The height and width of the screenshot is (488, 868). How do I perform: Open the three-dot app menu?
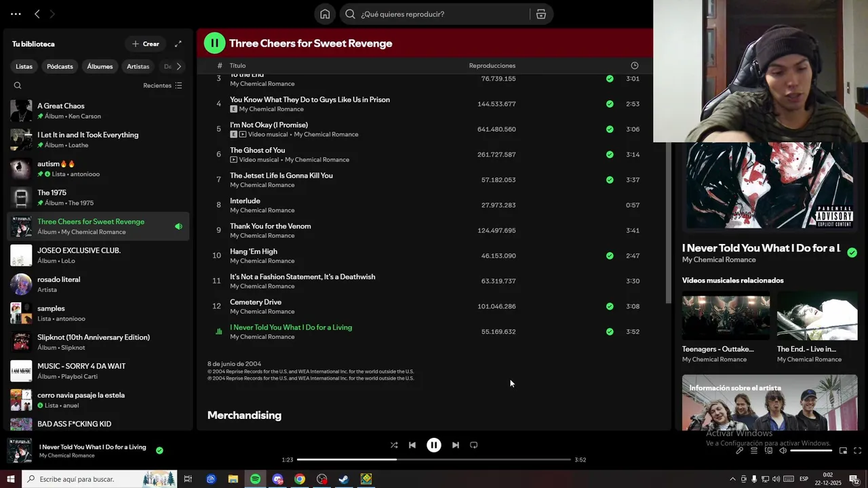click(x=16, y=14)
